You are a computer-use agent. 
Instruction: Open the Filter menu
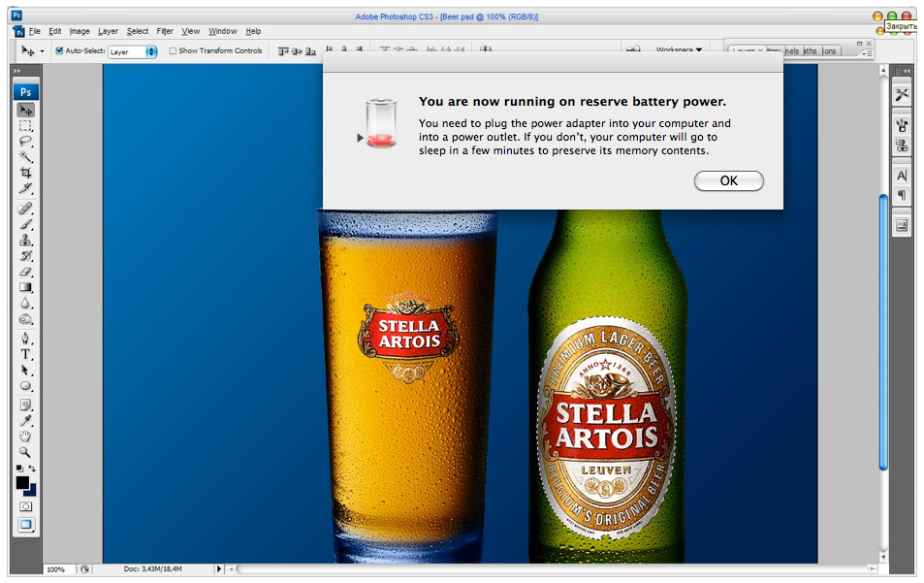(x=165, y=31)
